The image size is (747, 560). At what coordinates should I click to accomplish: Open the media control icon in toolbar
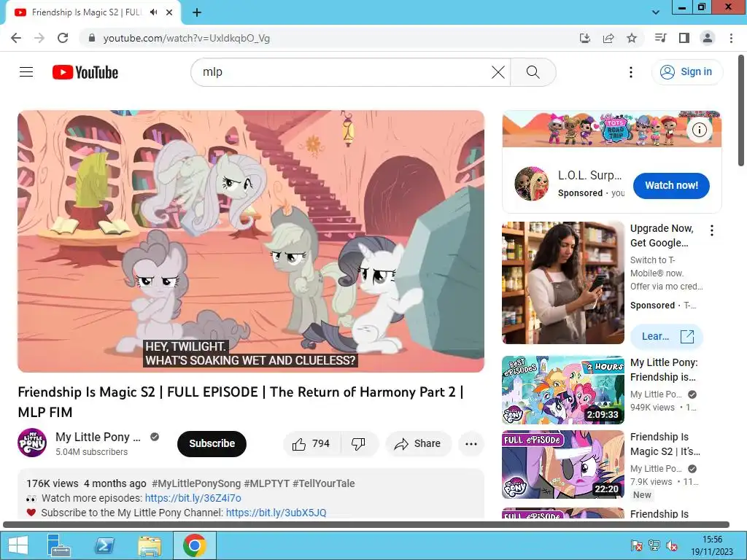660,38
